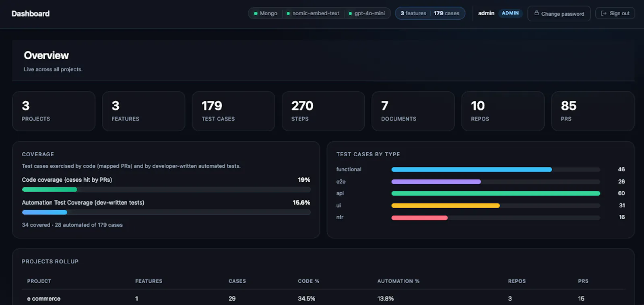
Task: Click the green nomic-embed-text status dot
Action: click(288, 13)
